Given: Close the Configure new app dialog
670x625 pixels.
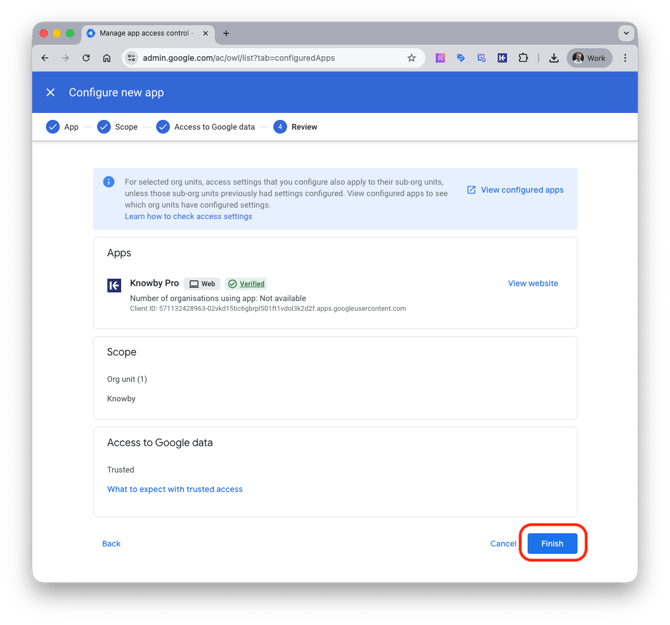Looking at the screenshot, I should coord(51,93).
